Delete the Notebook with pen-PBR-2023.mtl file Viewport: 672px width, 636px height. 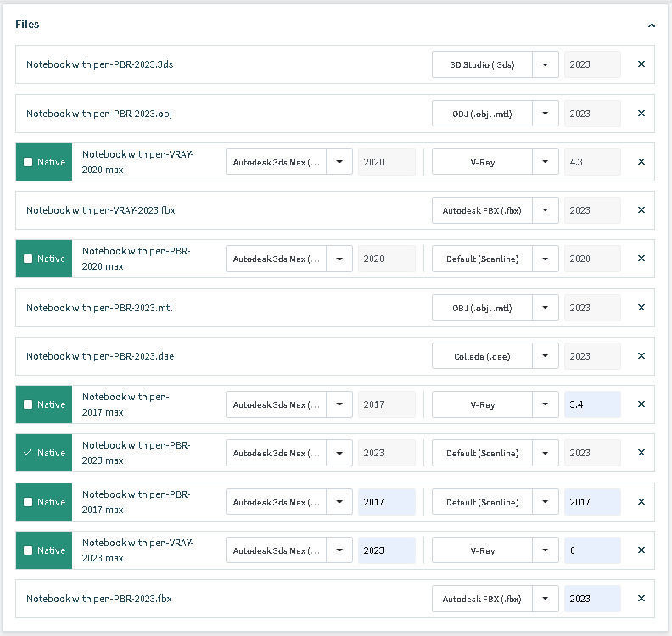pyautogui.click(x=641, y=308)
